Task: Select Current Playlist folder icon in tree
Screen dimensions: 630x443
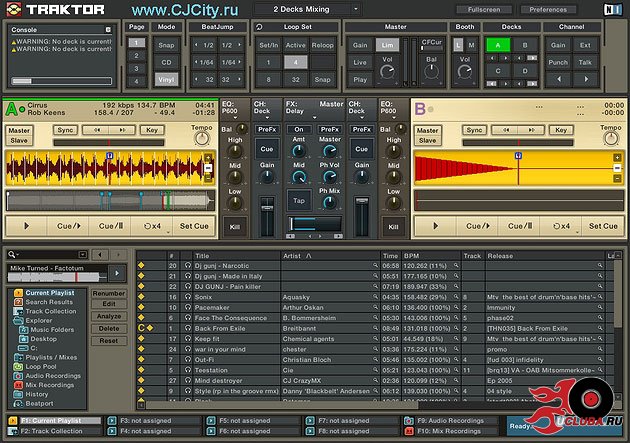Action: click(18, 293)
